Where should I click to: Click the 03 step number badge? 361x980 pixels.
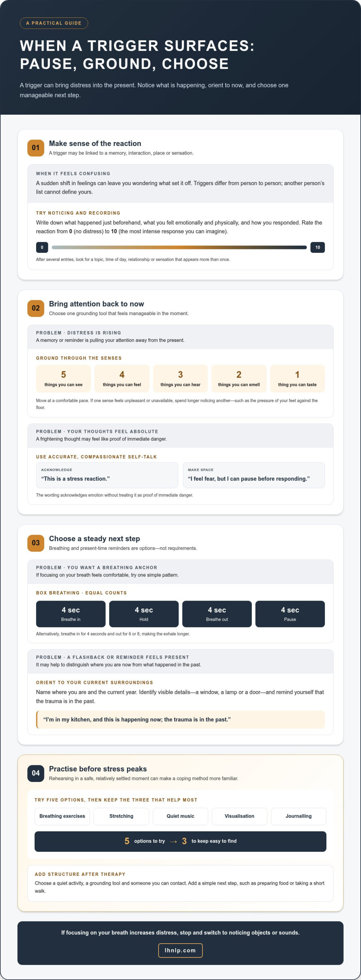[36, 543]
